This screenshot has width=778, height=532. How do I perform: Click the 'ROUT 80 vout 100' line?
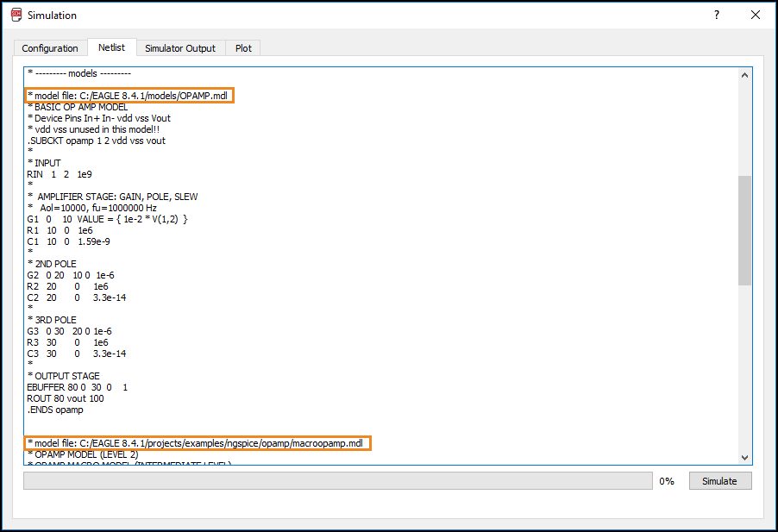tap(66, 398)
